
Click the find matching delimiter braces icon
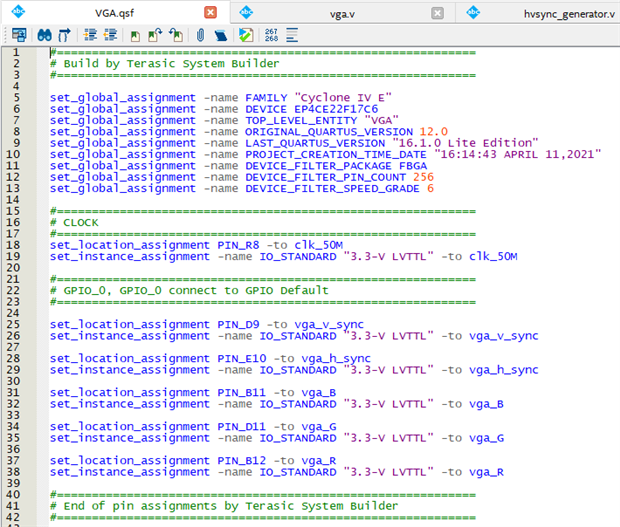(66, 35)
